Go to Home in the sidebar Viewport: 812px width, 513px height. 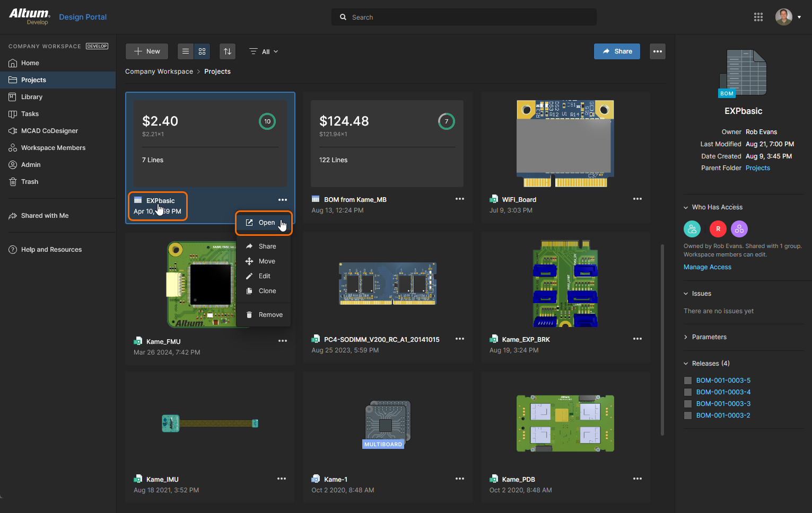[x=58, y=63]
